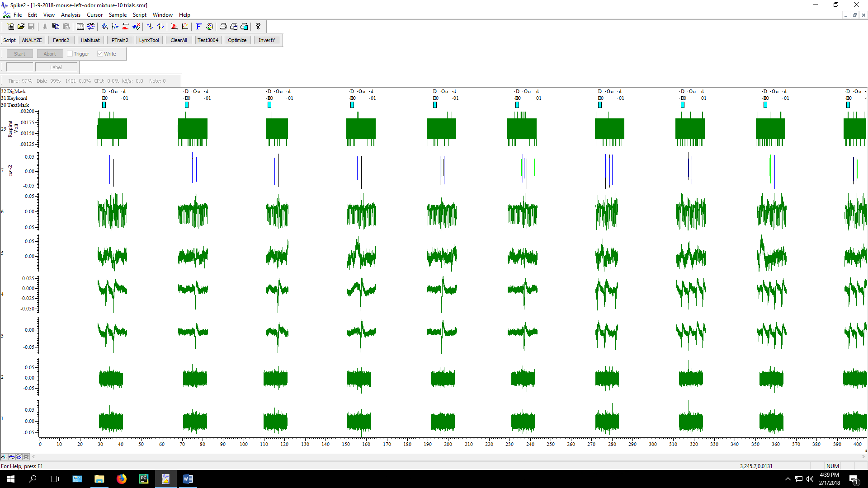Select the Font tool icon

pos(199,27)
